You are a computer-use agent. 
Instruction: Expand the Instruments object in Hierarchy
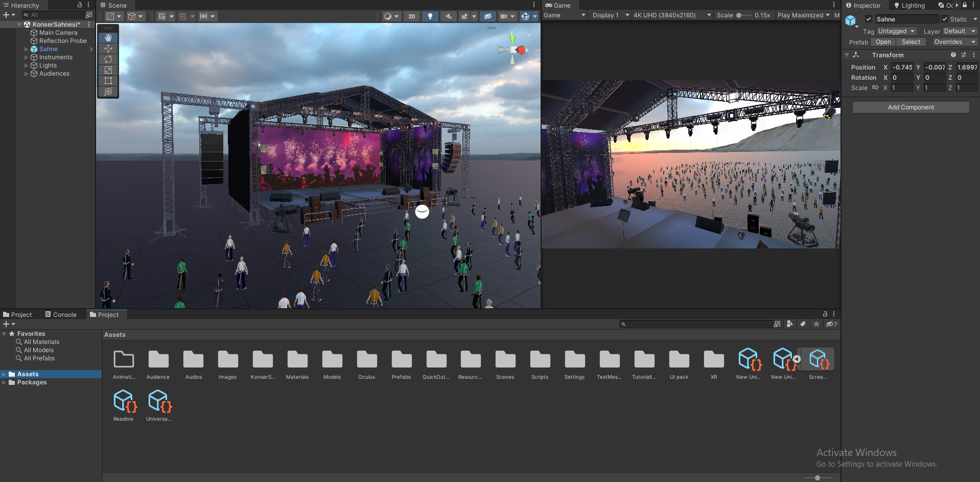click(x=27, y=57)
